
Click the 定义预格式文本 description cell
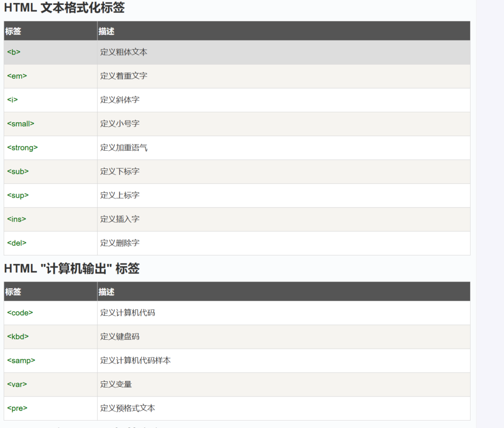(x=127, y=408)
